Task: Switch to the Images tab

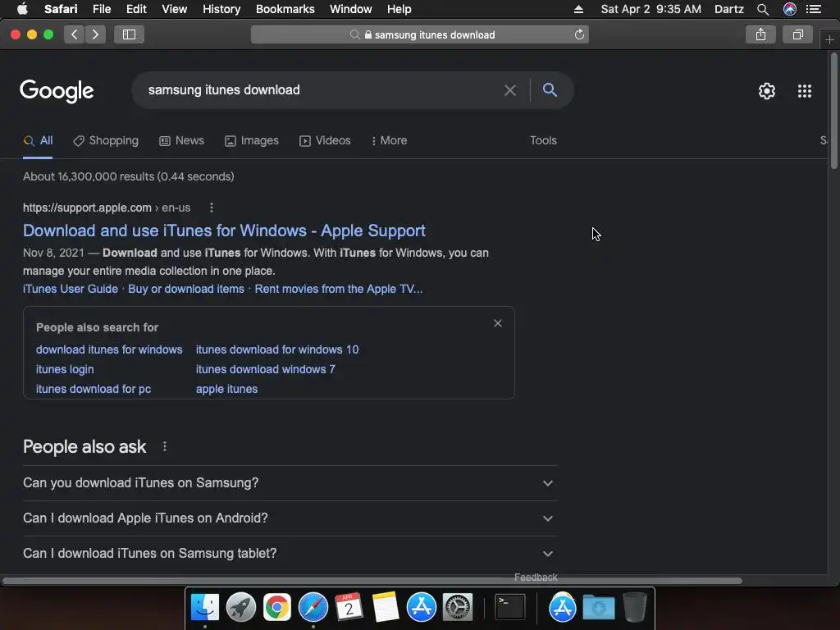Action: click(x=252, y=140)
